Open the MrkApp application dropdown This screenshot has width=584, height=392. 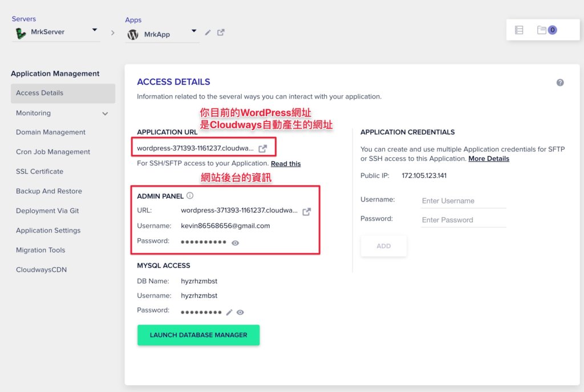194,31
